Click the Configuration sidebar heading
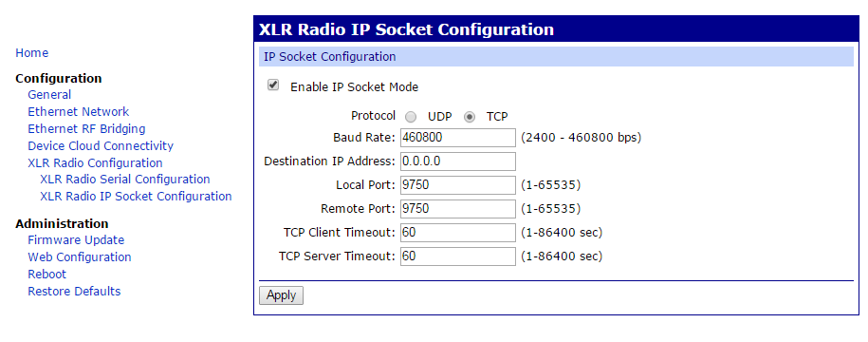The width and height of the screenshot is (868, 342). point(59,78)
